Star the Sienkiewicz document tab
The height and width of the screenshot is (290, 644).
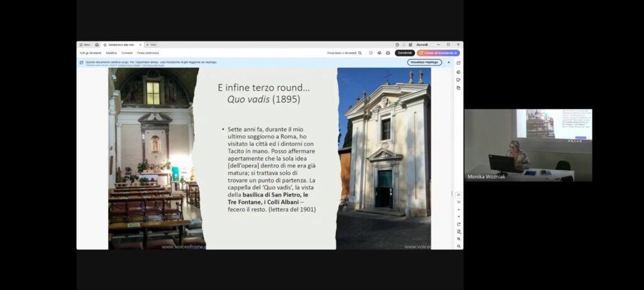[x=105, y=45]
